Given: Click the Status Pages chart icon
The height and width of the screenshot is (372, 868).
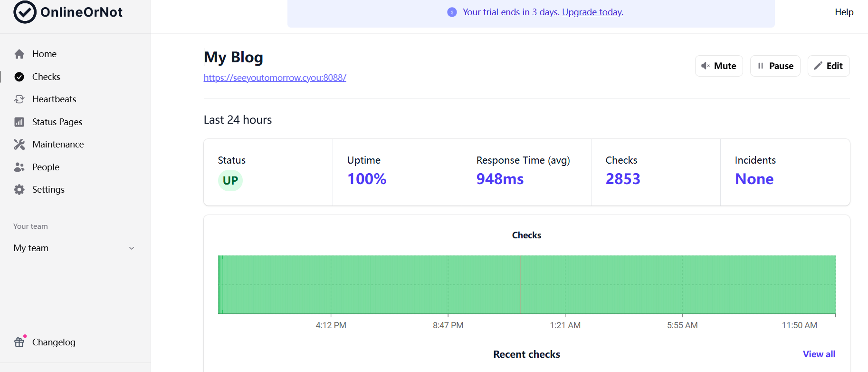Looking at the screenshot, I should pyautogui.click(x=19, y=122).
